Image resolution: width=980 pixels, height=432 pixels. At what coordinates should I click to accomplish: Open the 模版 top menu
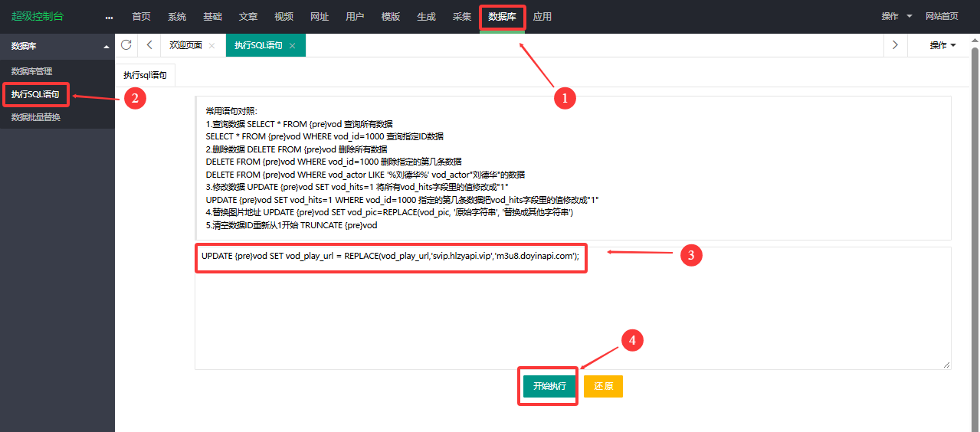pyautogui.click(x=391, y=17)
